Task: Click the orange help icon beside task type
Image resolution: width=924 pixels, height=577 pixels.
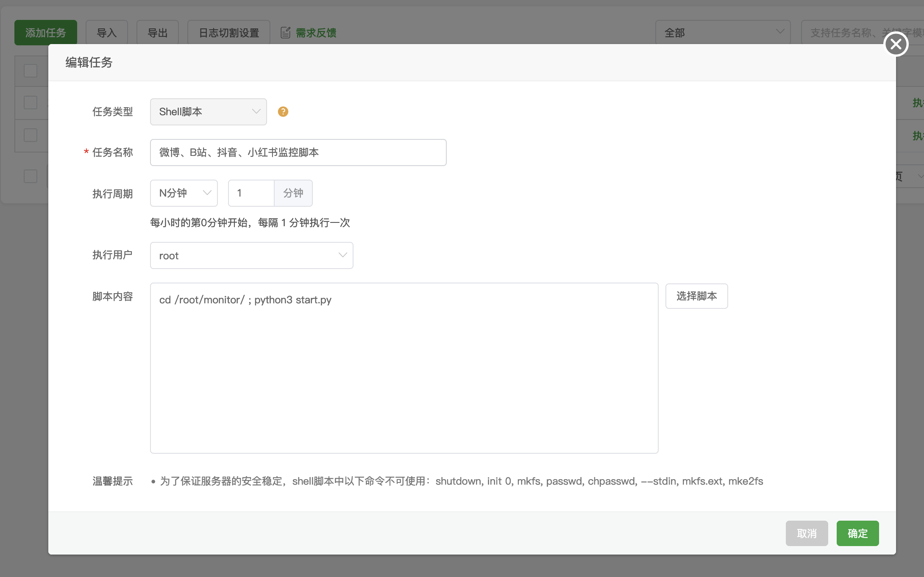Action: click(x=283, y=111)
